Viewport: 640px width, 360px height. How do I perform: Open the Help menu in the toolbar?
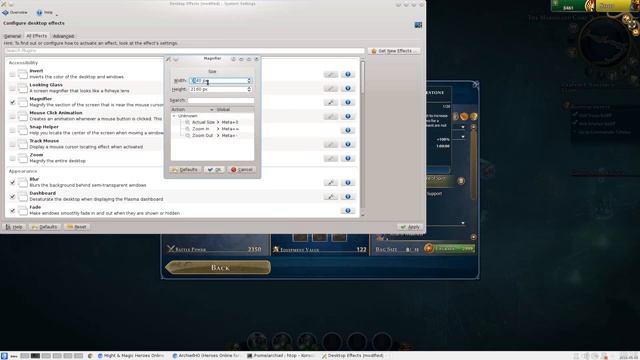[45, 13]
